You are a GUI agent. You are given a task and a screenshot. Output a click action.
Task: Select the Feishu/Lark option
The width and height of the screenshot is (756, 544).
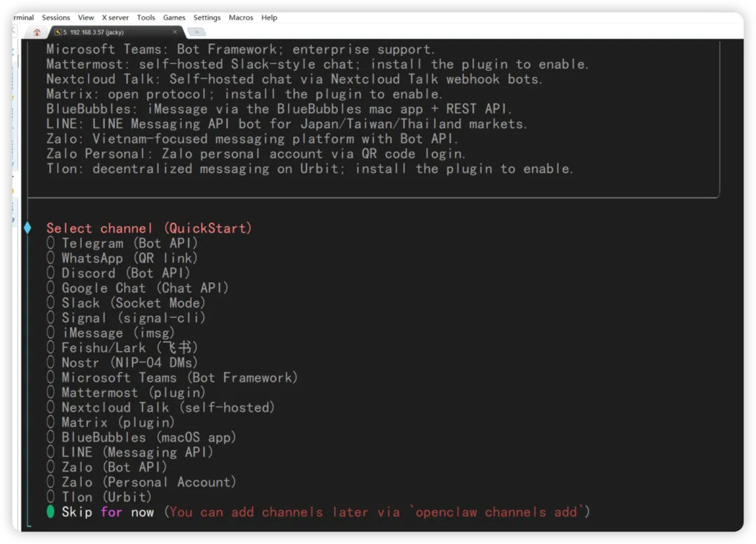click(122, 348)
